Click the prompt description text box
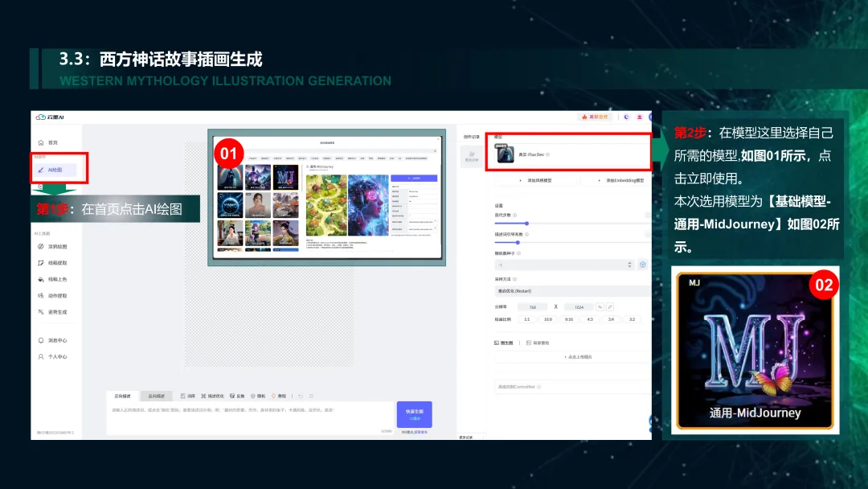The image size is (868, 489). pyautogui.click(x=250, y=418)
